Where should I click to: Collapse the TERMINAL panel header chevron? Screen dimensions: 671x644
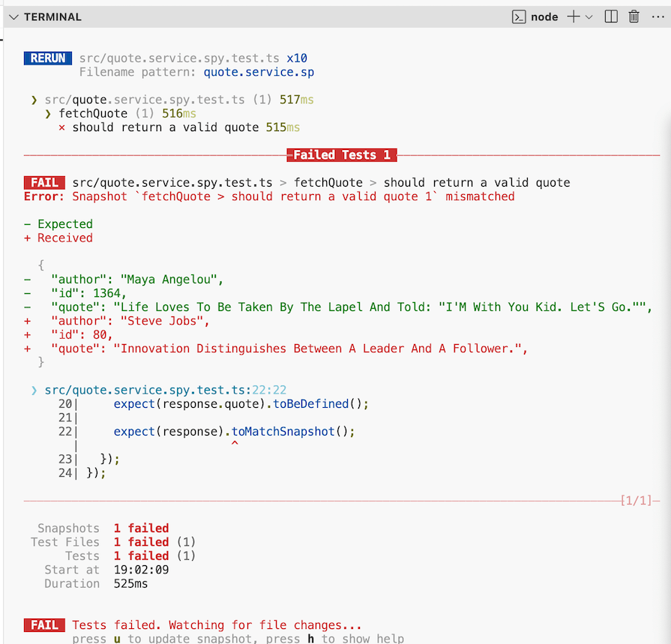pos(12,16)
